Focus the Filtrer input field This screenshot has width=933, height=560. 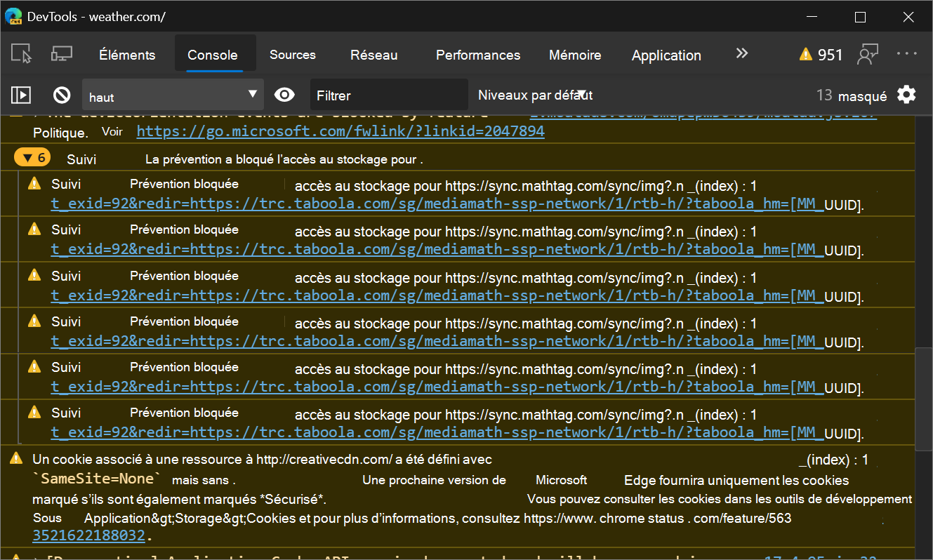click(x=389, y=95)
